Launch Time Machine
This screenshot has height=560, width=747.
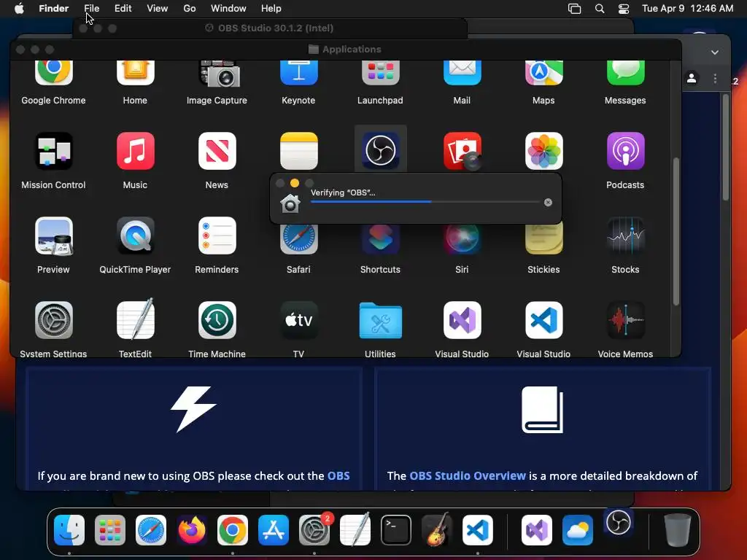point(217,321)
